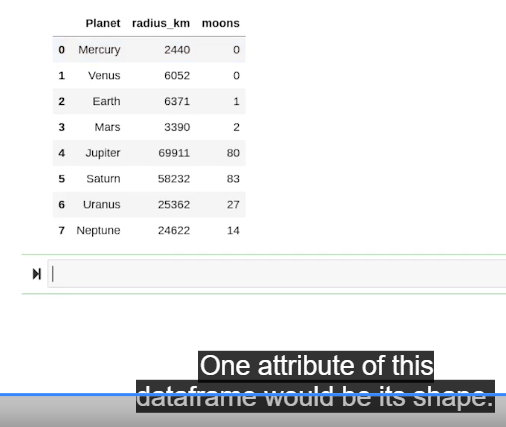506x427 pixels.
Task: Select Mars's moons value 2
Action: [236, 127]
